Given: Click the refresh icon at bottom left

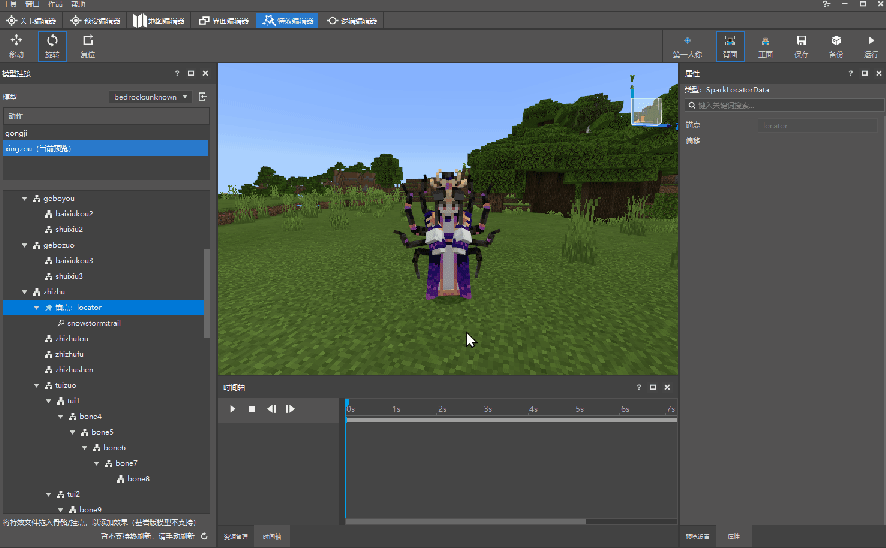Looking at the screenshot, I should pos(204,536).
